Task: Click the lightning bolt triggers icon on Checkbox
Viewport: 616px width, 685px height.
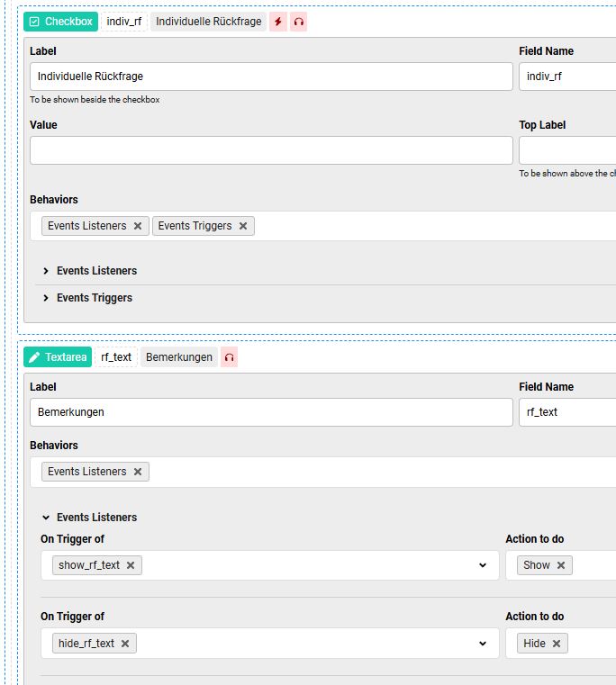Action: (x=278, y=22)
